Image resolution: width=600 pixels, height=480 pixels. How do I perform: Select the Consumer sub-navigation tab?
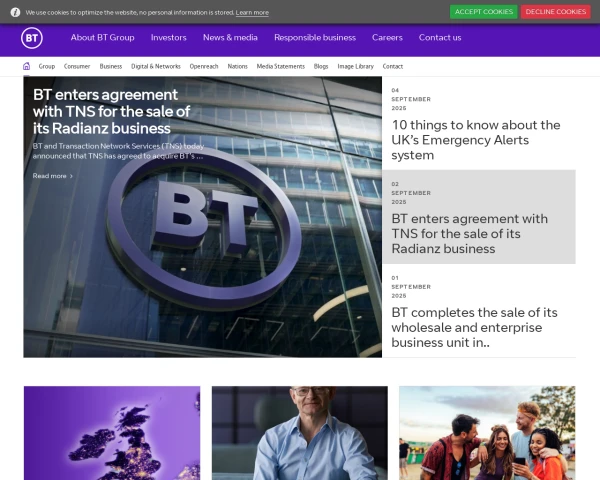click(77, 66)
